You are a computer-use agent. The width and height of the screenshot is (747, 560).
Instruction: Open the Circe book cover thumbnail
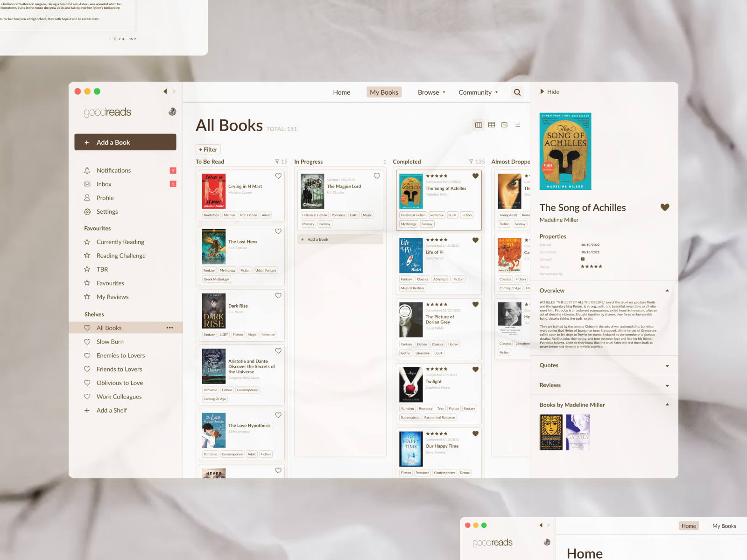(x=551, y=432)
